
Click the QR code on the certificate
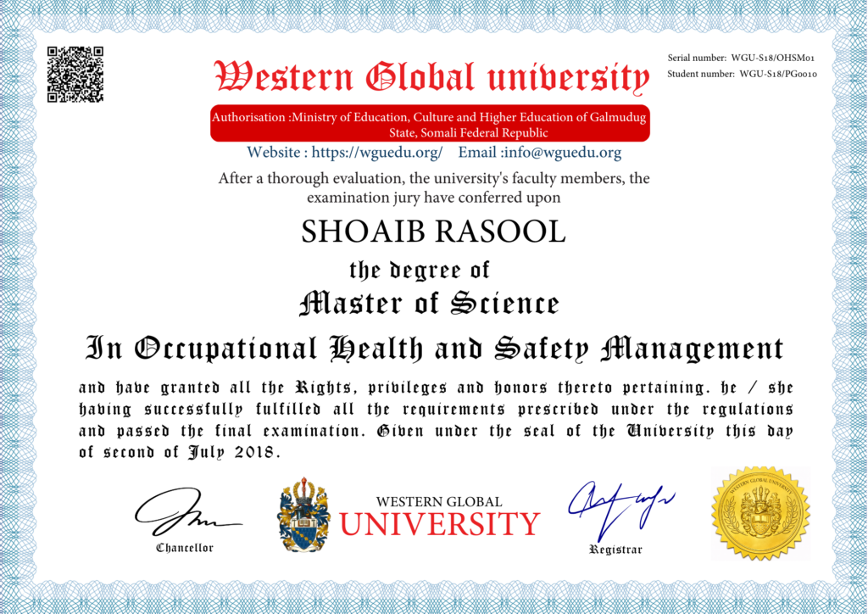[x=75, y=75]
